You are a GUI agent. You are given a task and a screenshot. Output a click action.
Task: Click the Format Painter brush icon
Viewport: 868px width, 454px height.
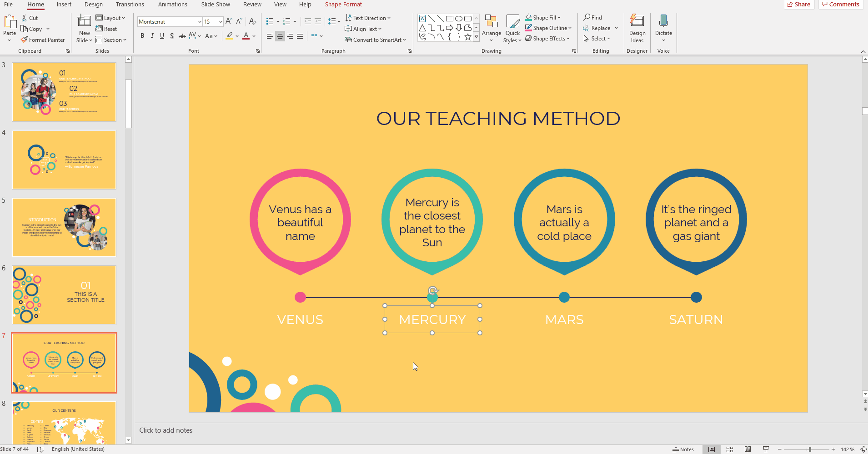(24, 40)
